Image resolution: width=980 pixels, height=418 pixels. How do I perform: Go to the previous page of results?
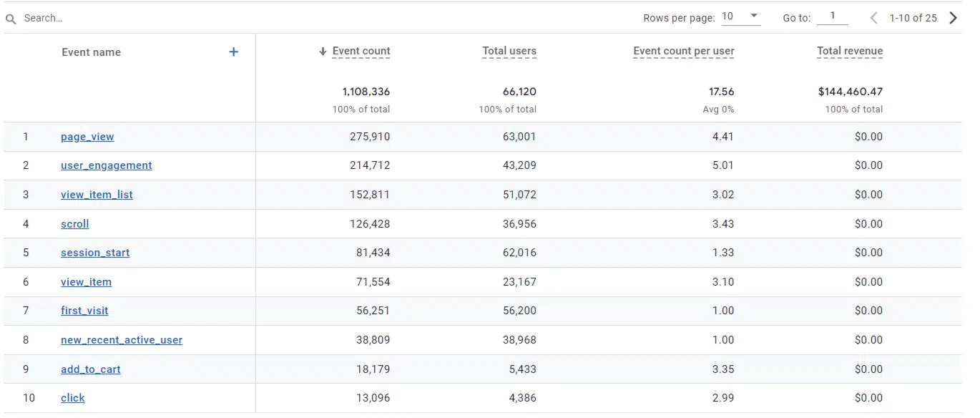point(873,18)
